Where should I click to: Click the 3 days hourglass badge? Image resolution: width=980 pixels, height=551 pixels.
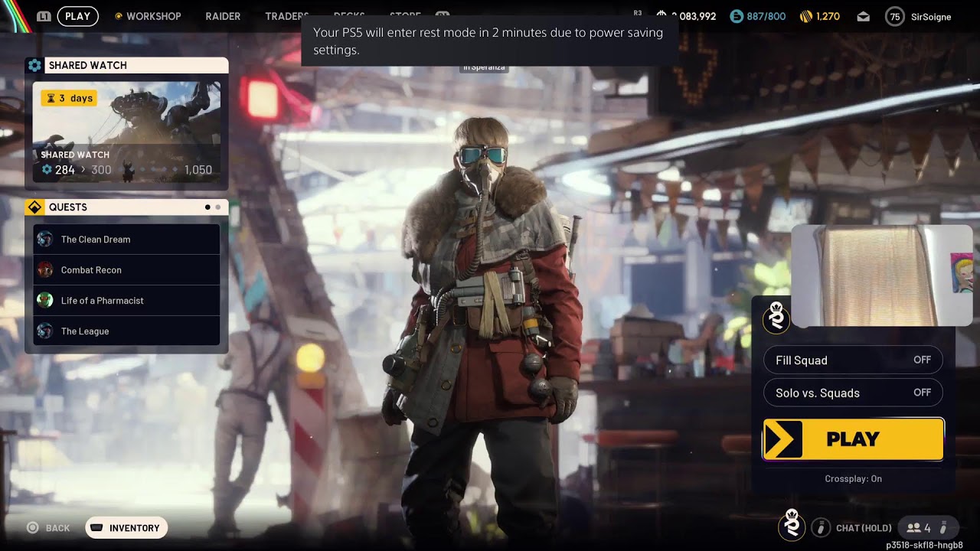(x=69, y=98)
